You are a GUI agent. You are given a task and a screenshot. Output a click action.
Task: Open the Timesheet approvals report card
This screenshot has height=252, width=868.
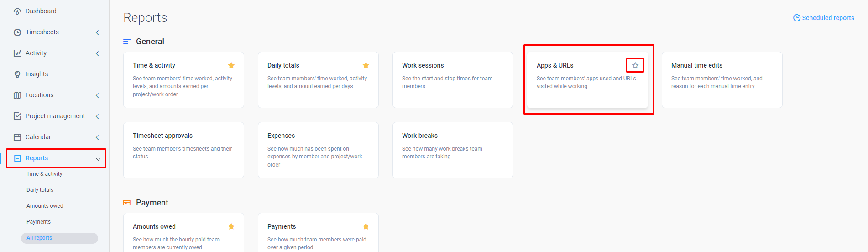click(183, 150)
